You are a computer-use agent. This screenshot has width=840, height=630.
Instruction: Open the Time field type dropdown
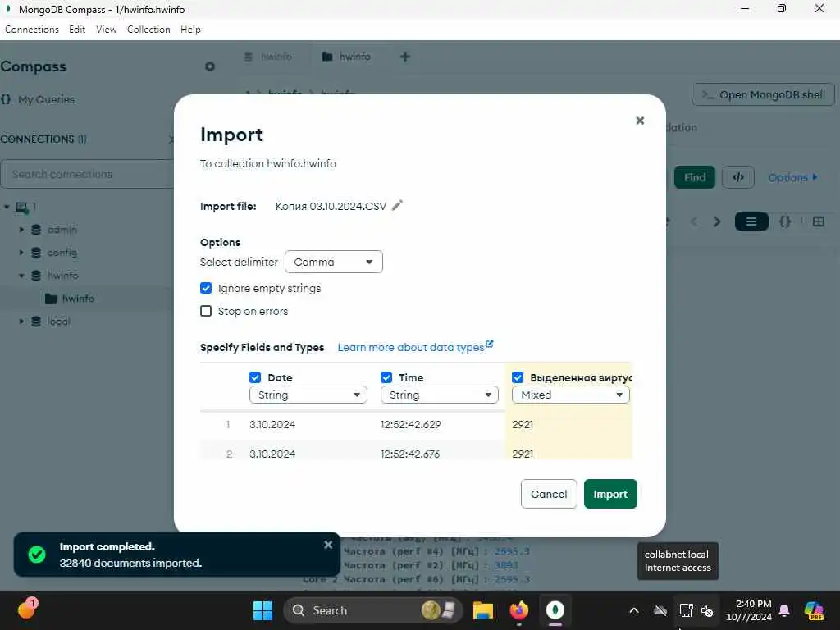pyautogui.click(x=440, y=395)
